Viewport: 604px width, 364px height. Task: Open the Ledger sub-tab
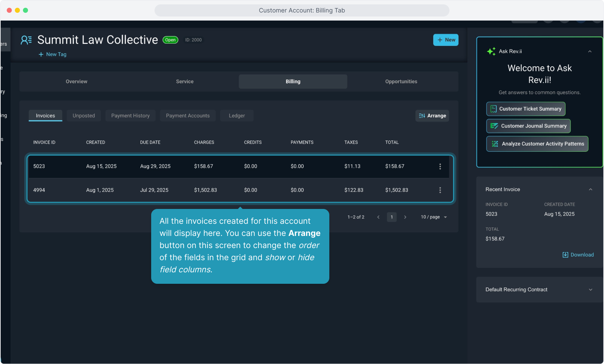237,116
